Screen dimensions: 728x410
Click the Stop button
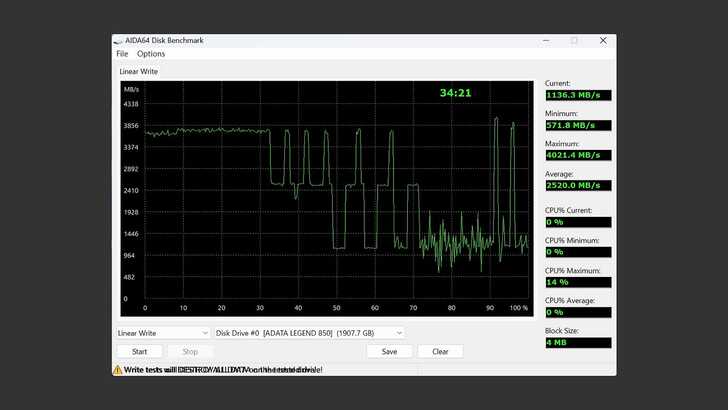click(x=190, y=352)
